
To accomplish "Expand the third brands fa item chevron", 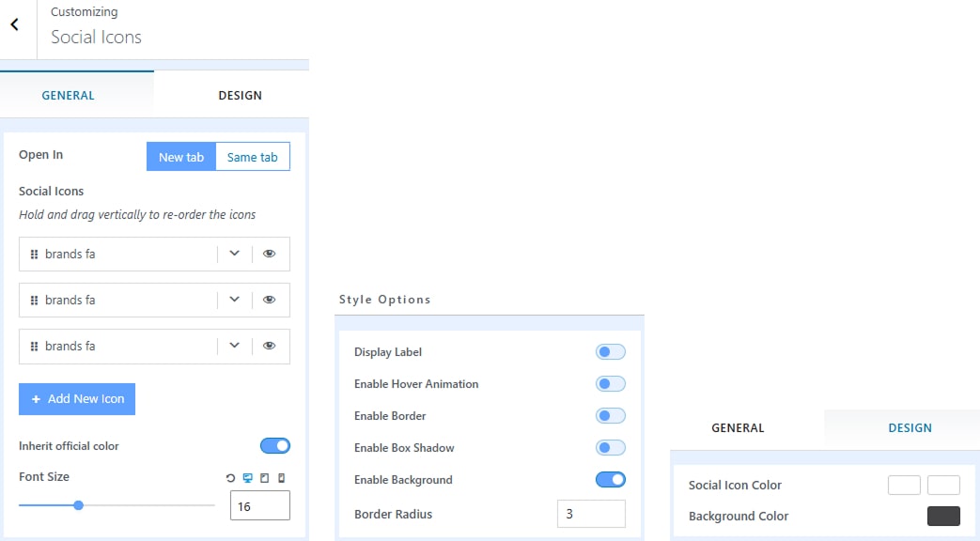I will [x=235, y=346].
